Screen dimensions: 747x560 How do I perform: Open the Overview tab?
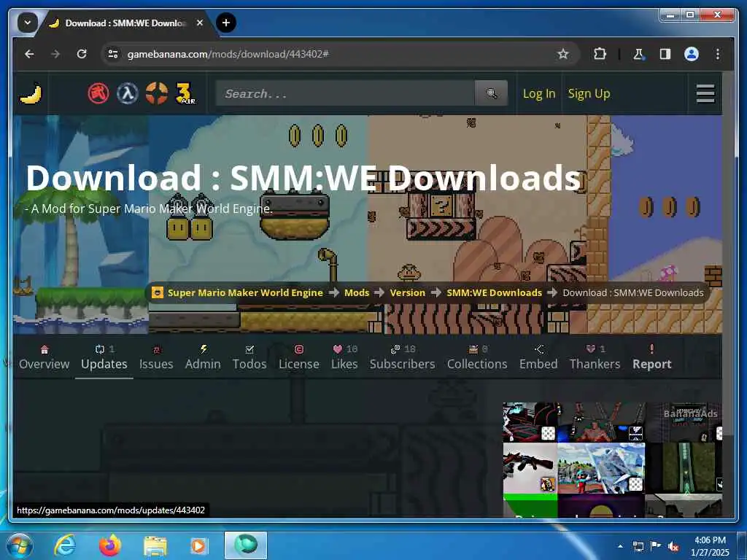point(44,357)
